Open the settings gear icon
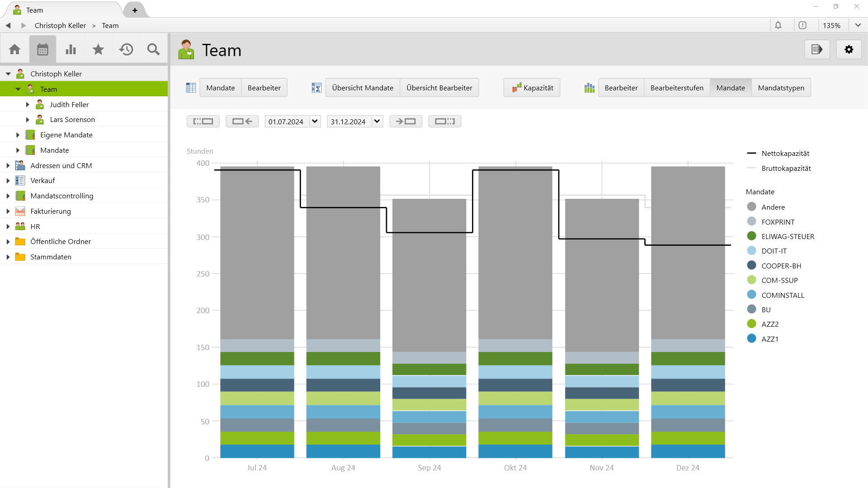The image size is (868, 488). (849, 49)
